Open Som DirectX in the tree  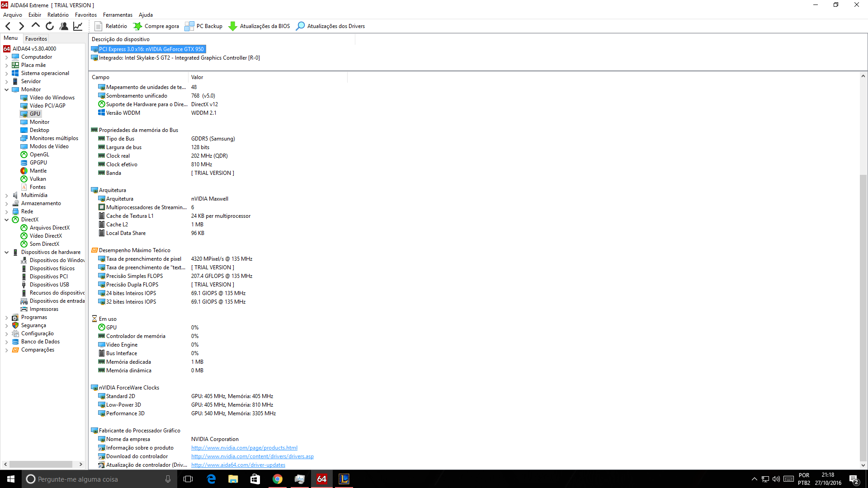click(x=44, y=244)
